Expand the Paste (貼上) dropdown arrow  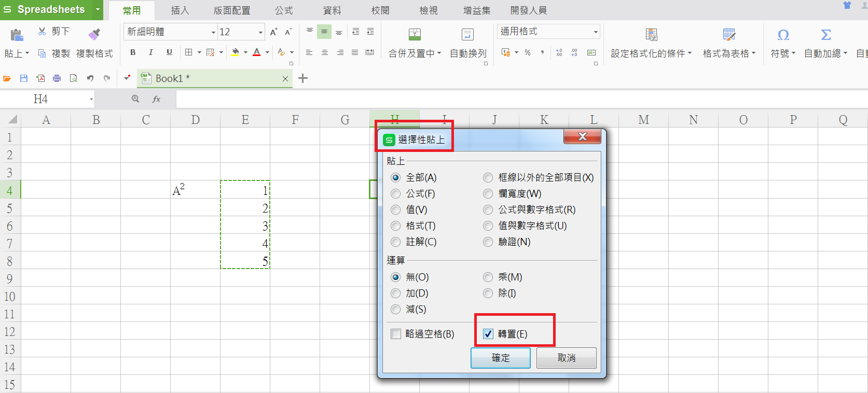coord(27,53)
